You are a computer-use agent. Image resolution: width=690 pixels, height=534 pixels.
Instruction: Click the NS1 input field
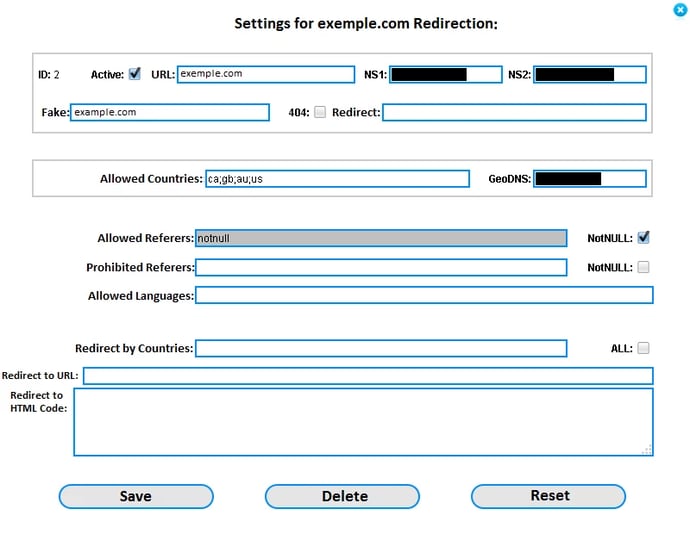445,74
